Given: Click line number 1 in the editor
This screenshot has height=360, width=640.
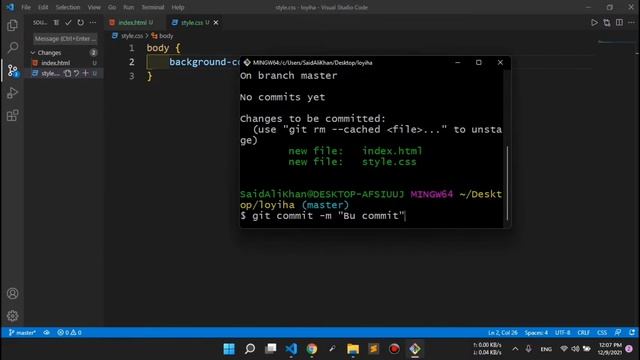Looking at the screenshot, I should coord(131,48).
